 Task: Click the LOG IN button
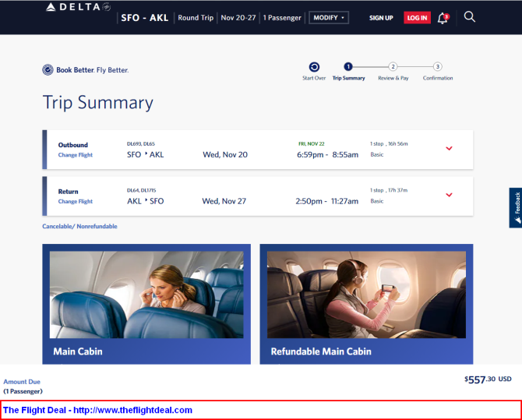coord(417,18)
